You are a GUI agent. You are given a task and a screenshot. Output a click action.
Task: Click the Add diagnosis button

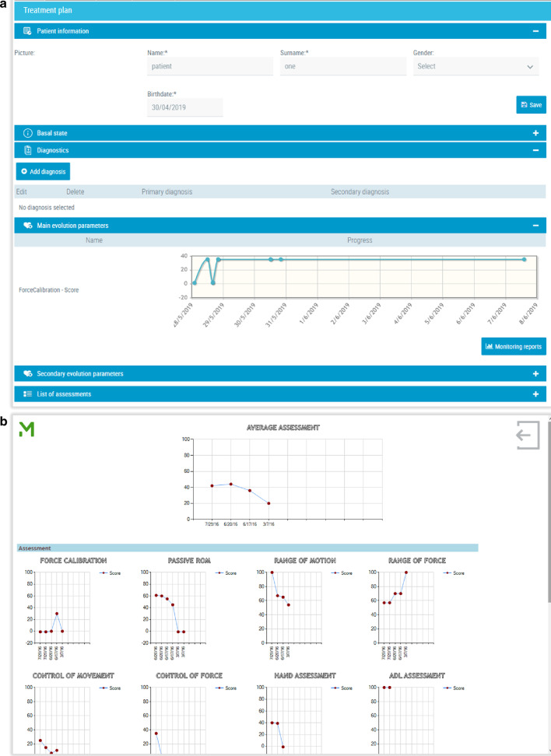pyautogui.click(x=43, y=172)
